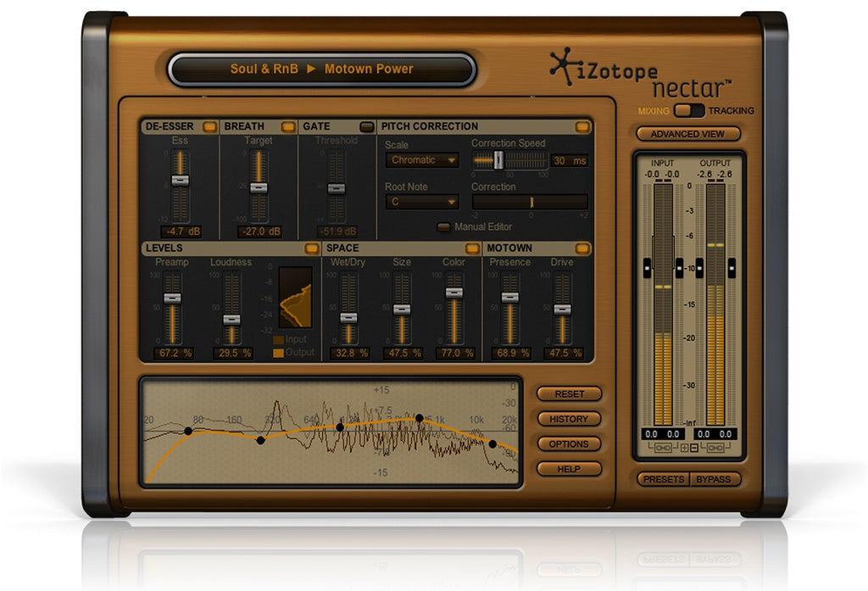Flip the Mixing/Tracking mode switch
The width and height of the screenshot is (868, 591).
[x=689, y=110]
